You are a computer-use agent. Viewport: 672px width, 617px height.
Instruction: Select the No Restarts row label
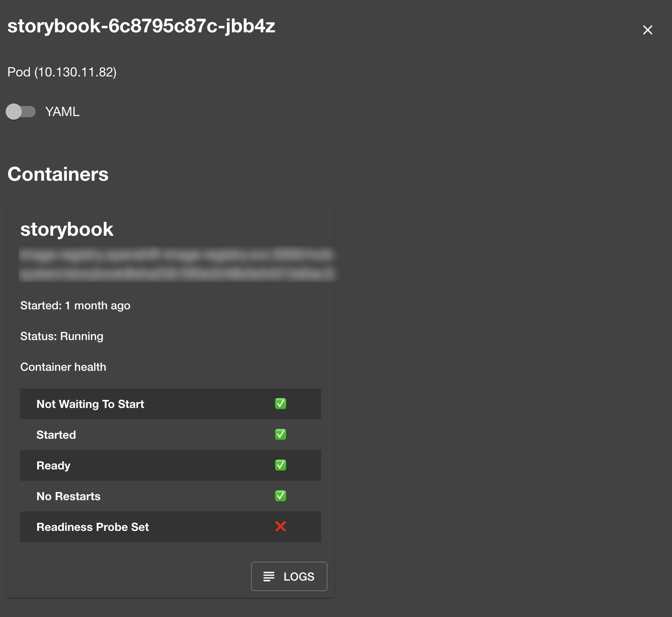tap(68, 496)
